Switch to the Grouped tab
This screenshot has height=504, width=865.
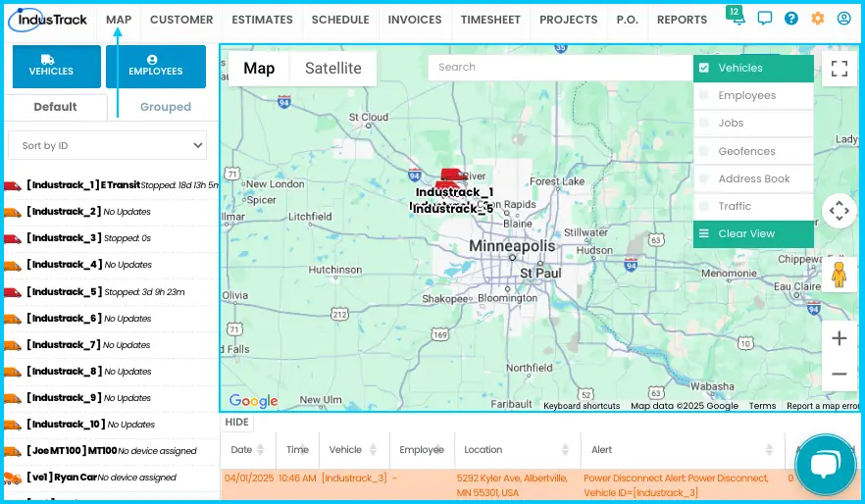(166, 107)
